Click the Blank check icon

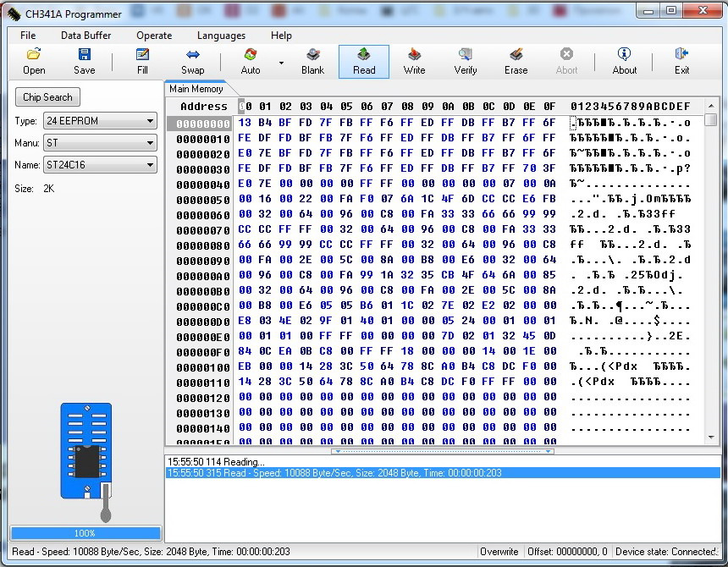pyautogui.click(x=312, y=61)
